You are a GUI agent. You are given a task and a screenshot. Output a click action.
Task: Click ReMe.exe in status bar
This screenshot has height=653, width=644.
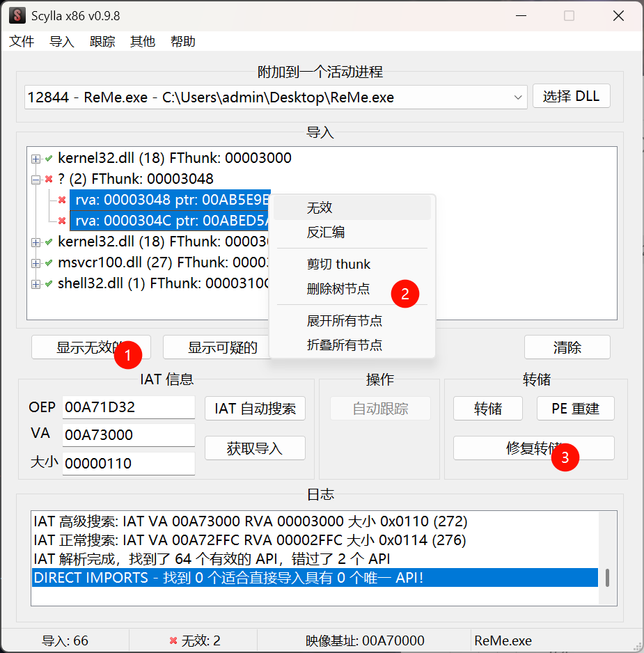tap(503, 640)
